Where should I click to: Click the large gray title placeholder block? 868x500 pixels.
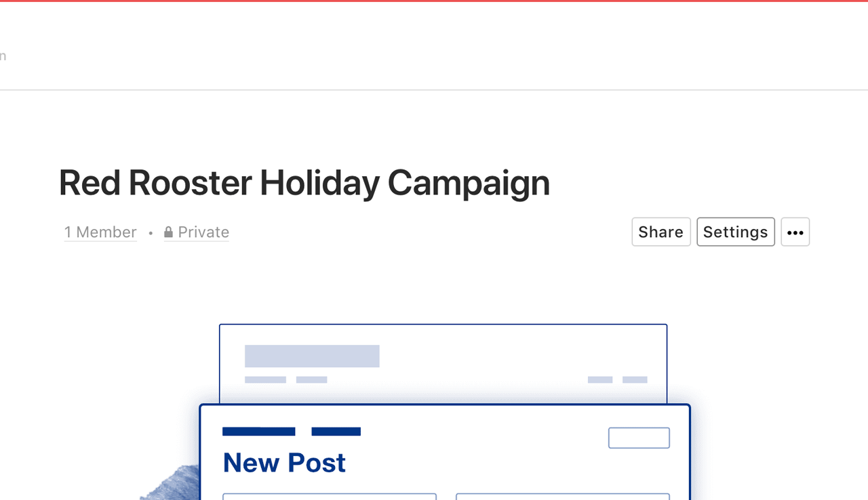312,356
